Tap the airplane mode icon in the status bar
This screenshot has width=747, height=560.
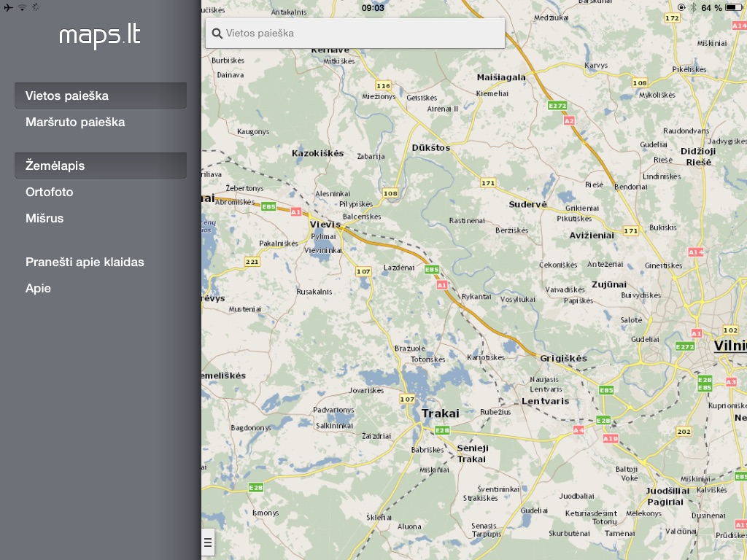coord(8,7)
